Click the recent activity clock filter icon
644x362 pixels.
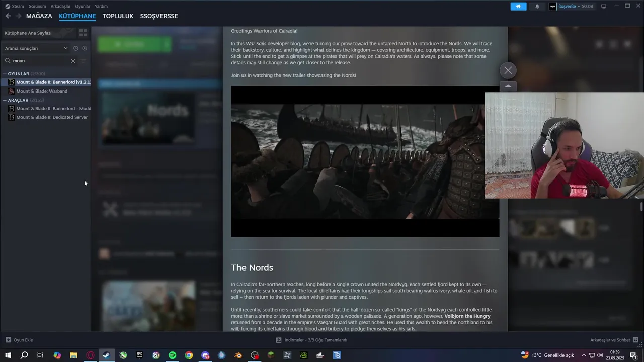(x=76, y=48)
